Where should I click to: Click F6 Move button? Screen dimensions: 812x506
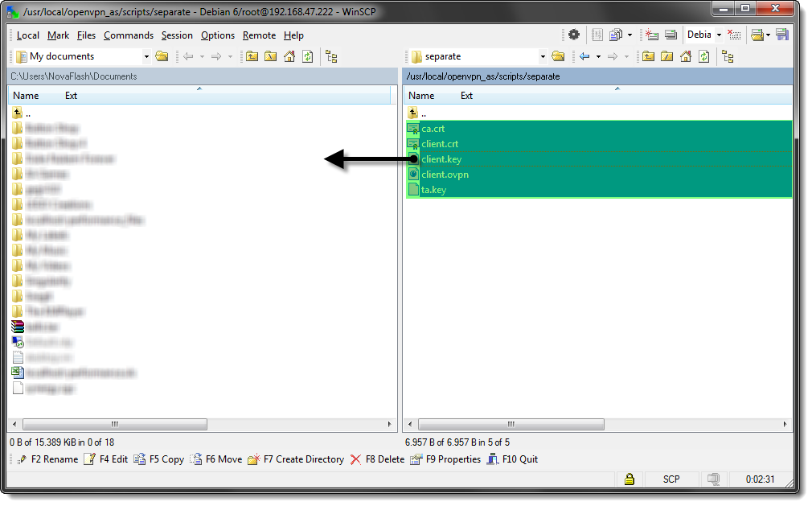[216, 459]
